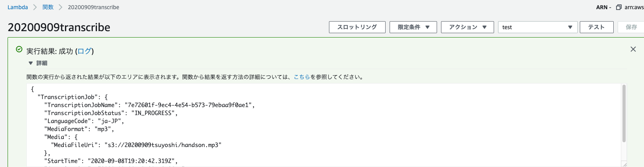Image resolution: width=644 pixels, height=167 pixels.
Task: Open the ログ link
Action: (x=85, y=51)
